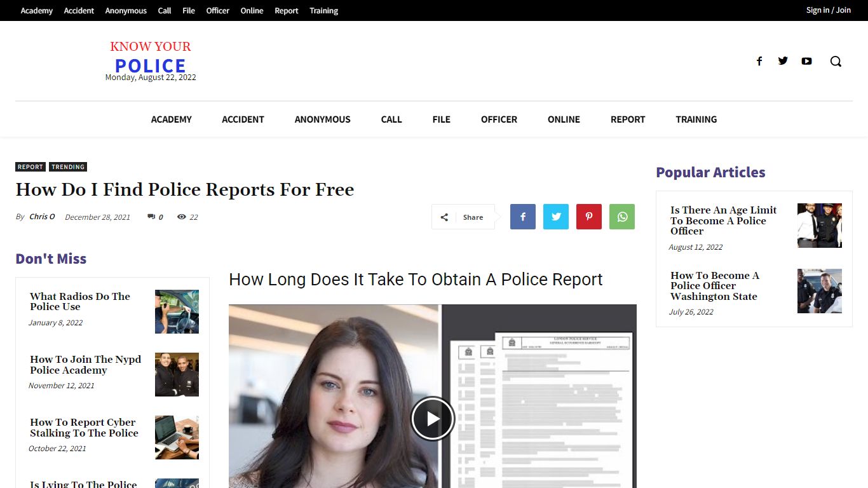Open Academy in the top black bar
This screenshot has height=488, width=868.
(x=37, y=10)
